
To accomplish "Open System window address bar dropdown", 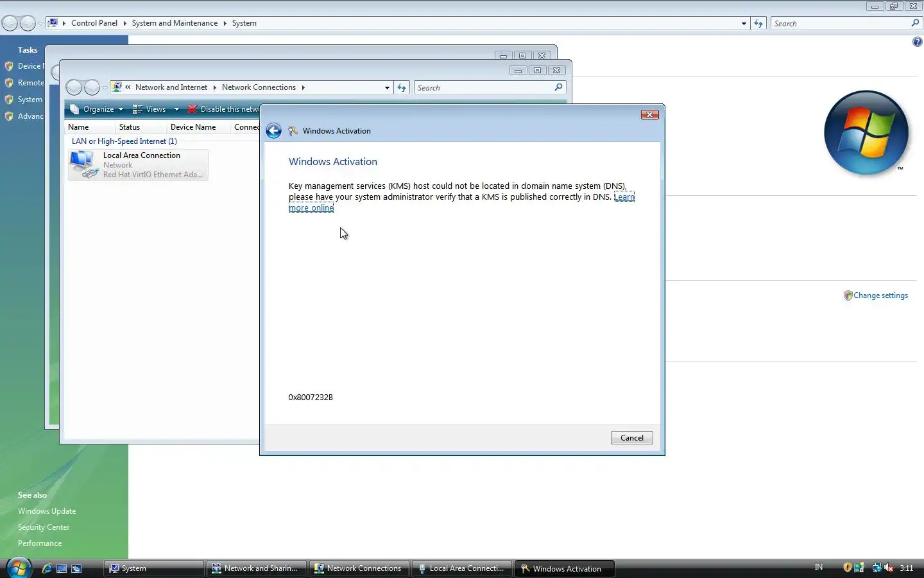I will tap(744, 23).
